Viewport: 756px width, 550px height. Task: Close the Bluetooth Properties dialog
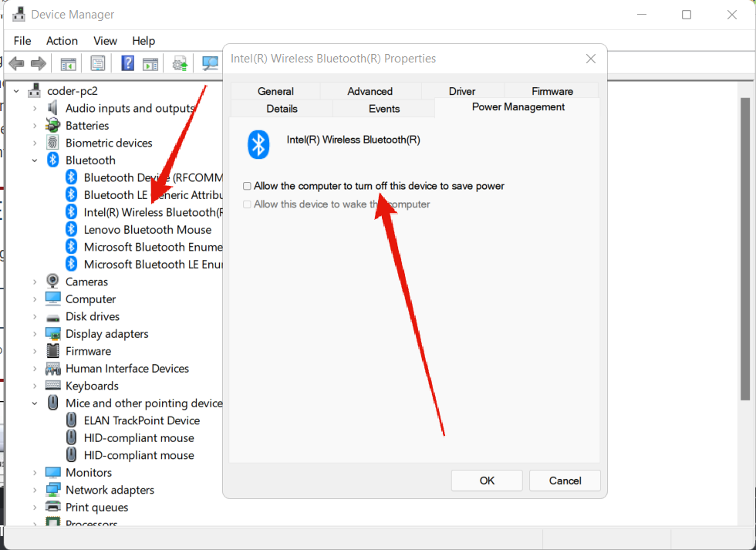pyautogui.click(x=591, y=59)
